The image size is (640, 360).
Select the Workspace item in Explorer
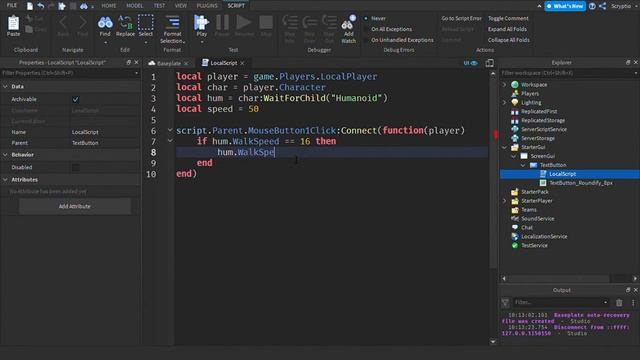coord(534,84)
